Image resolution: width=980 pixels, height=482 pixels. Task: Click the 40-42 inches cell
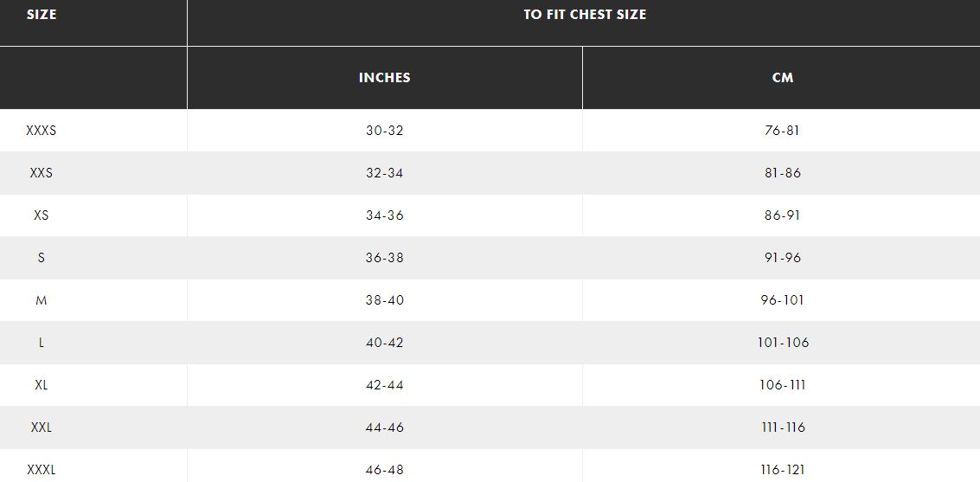[384, 343]
